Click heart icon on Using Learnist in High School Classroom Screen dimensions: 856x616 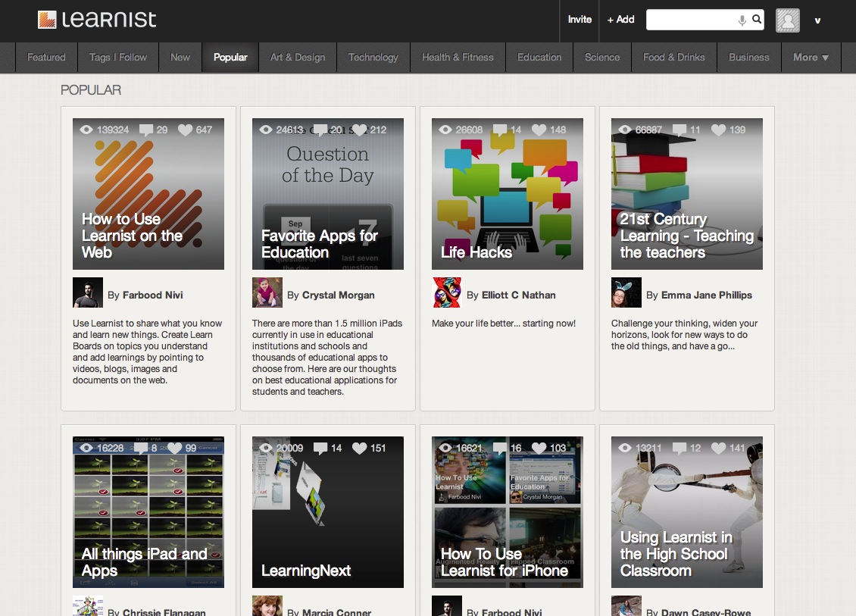coord(718,449)
